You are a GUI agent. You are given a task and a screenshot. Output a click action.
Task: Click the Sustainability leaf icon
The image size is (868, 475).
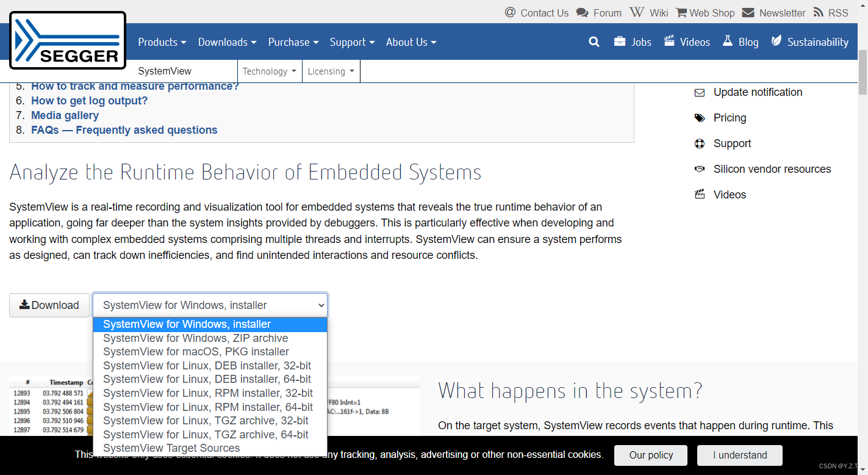point(777,41)
